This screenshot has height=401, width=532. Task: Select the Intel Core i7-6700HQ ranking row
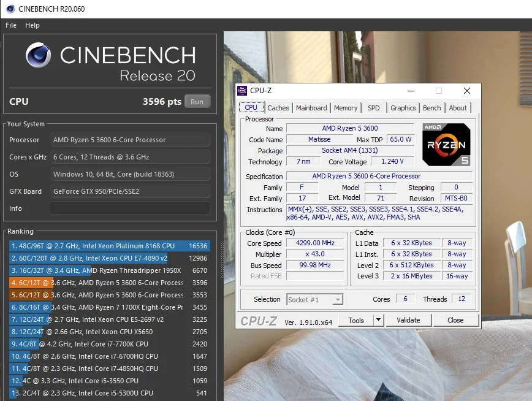coord(110,356)
